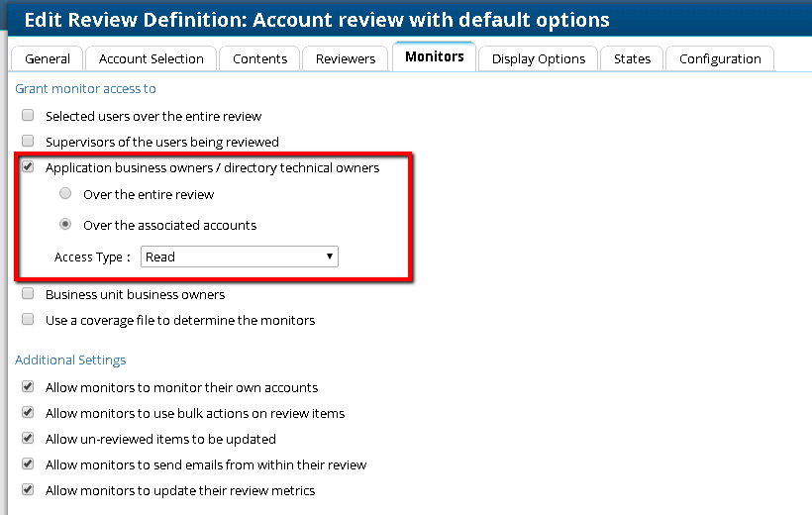Select Over the entire review radio option
The width and height of the screenshot is (812, 515).
tap(65, 194)
